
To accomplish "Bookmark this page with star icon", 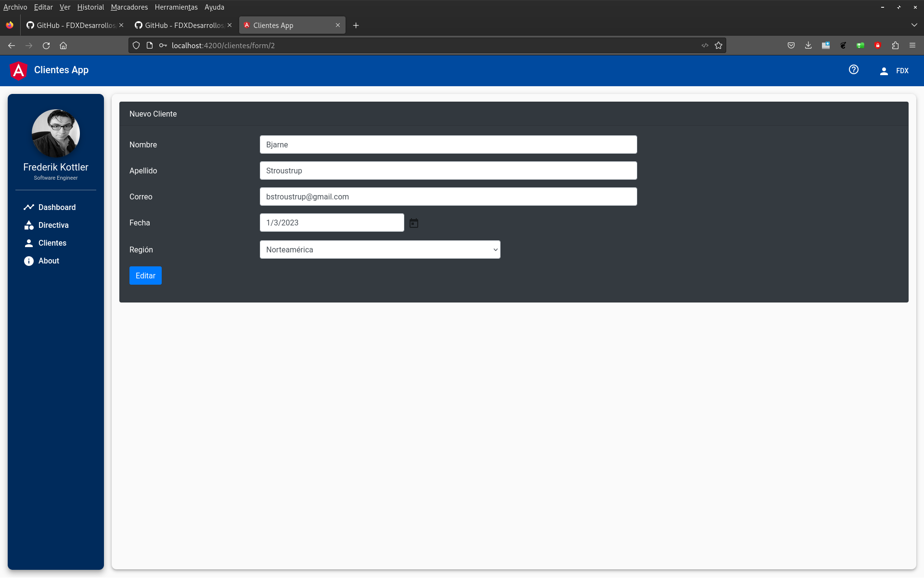I will point(719,45).
